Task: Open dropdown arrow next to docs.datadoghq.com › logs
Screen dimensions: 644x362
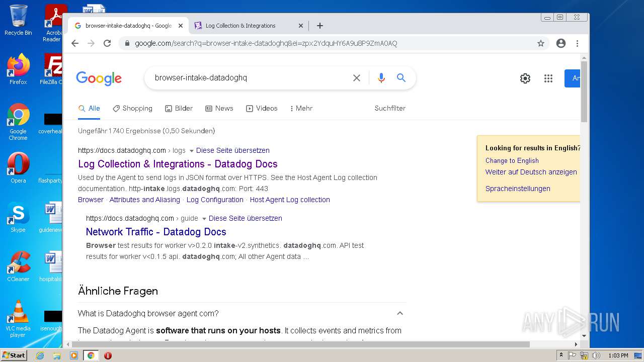Action: point(191,151)
